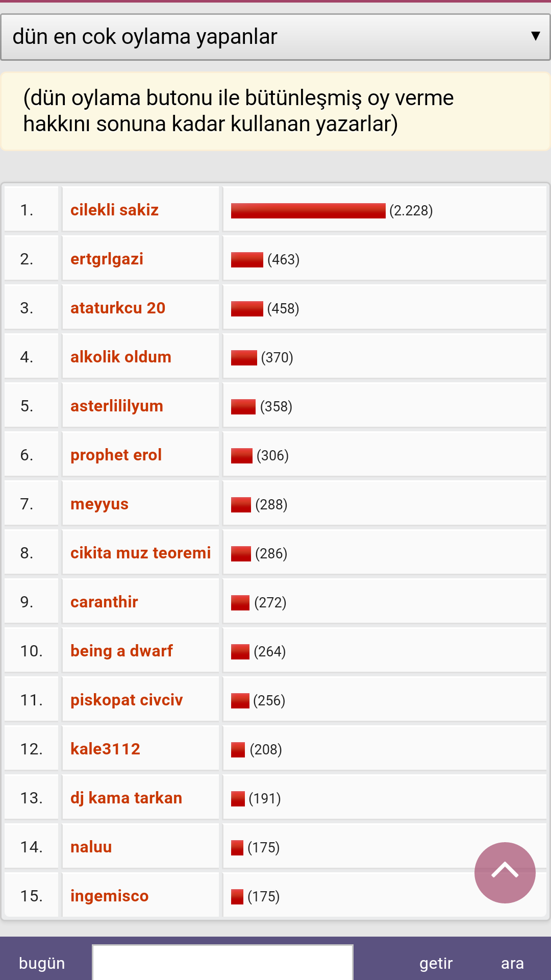Visit the dj kama tarkan profile
The width and height of the screenshot is (551, 980).
click(x=126, y=798)
